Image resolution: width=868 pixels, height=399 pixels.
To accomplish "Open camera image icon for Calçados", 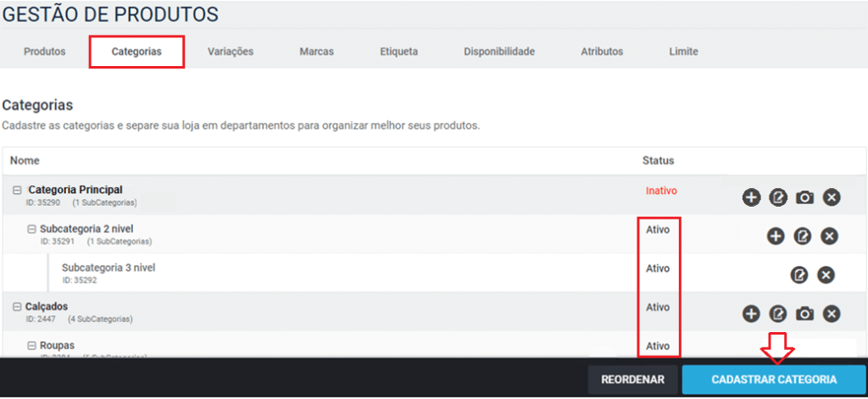I will tap(805, 313).
